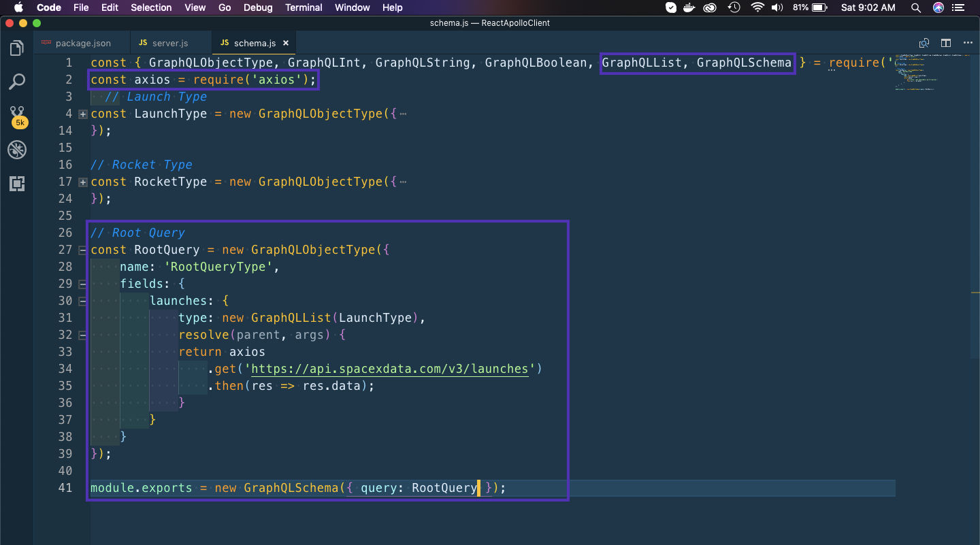Close the schema.js tab
Viewport: 980px width, 545px height.
[286, 43]
